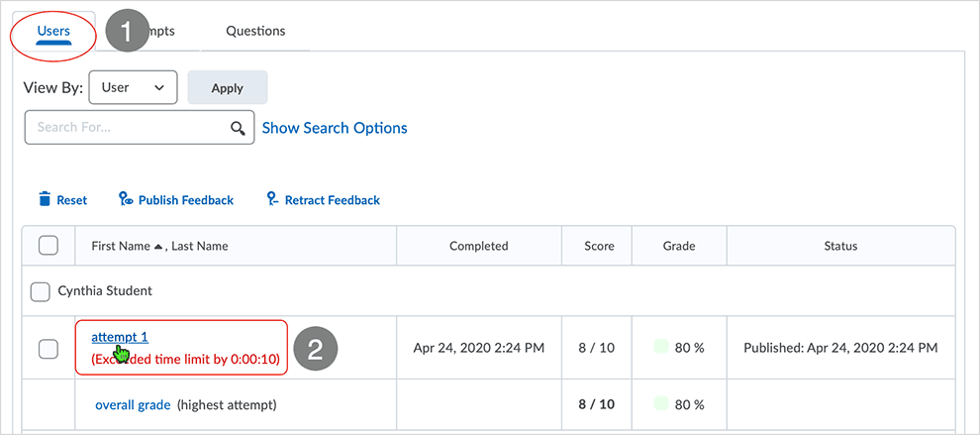The image size is (980, 435).
Task: Click the Retract Feedback icon
Action: pos(272,199)
